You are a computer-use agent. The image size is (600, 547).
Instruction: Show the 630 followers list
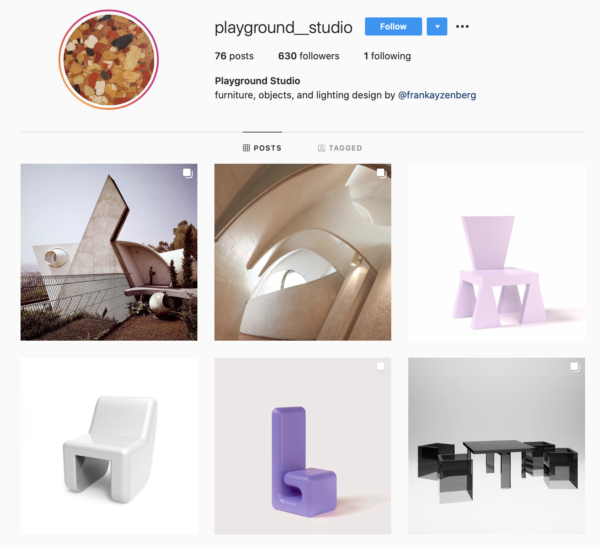coord(309,56)
